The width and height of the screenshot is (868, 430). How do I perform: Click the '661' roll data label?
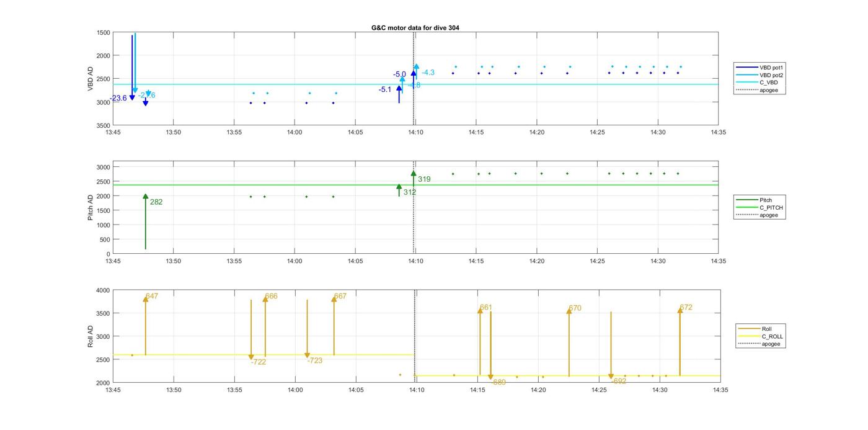(x=486, y=308)
